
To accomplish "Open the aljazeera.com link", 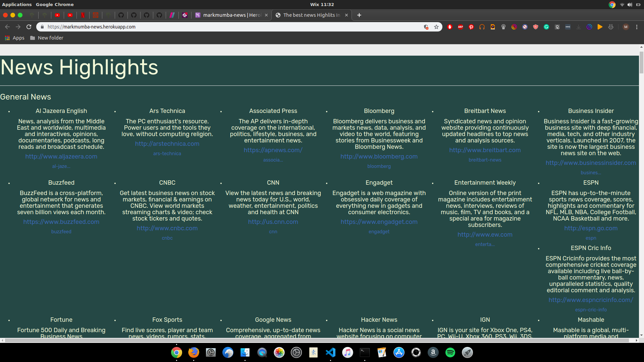I will pyautogui.click(x=61, y=157).
